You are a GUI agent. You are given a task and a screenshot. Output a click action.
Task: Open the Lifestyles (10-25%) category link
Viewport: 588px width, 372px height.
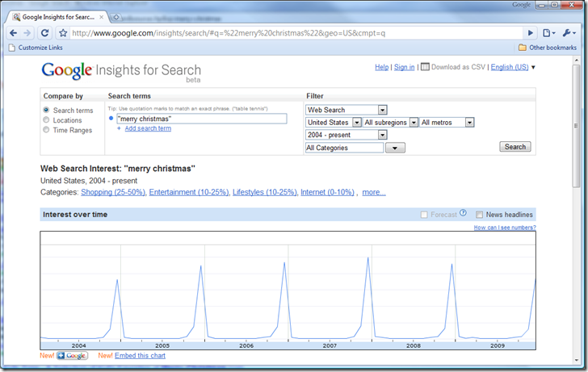click(265, 192)
